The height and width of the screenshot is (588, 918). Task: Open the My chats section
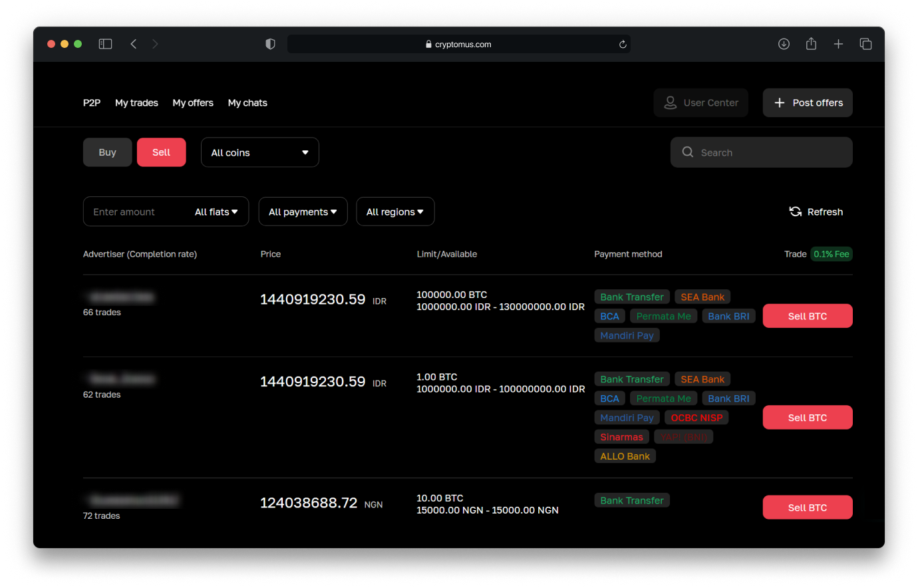point(247,102)
